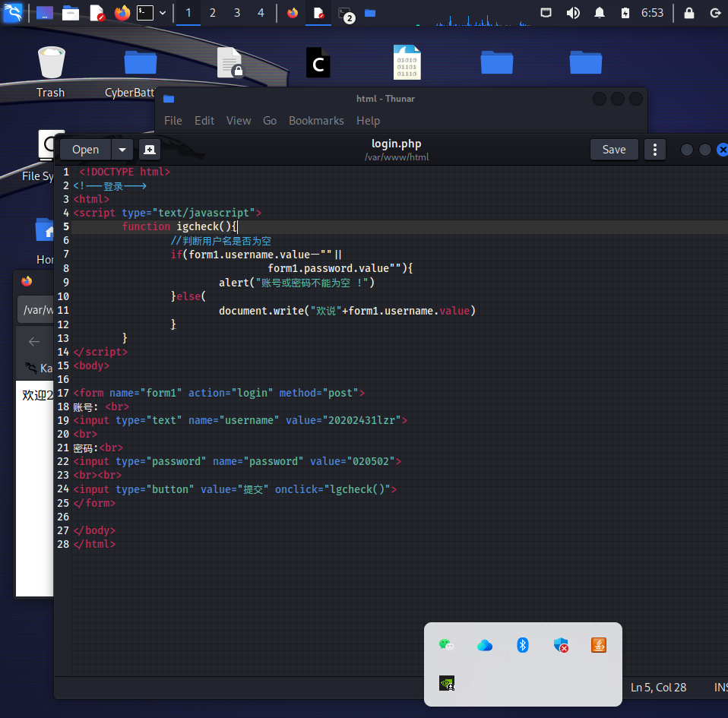
Task: Open the OneDrive cloud tray icon
Action: point(485,645)
